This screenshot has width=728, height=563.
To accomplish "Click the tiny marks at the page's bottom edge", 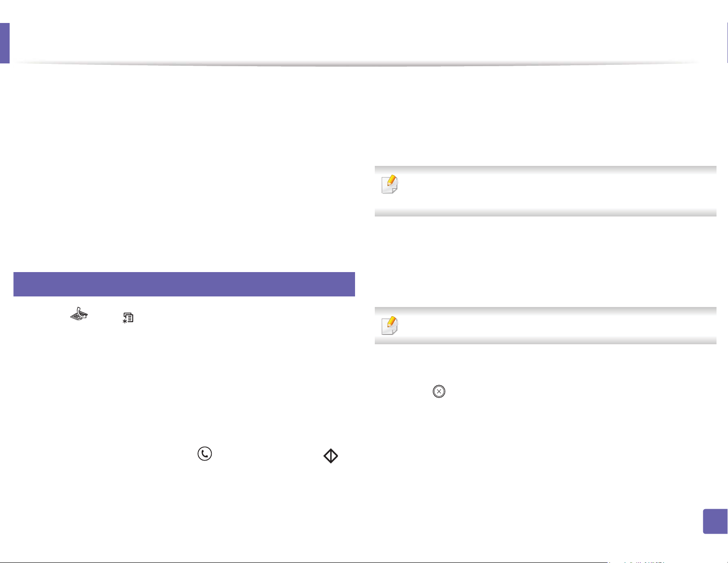I will pyautogui.click(x=636, y=562).
